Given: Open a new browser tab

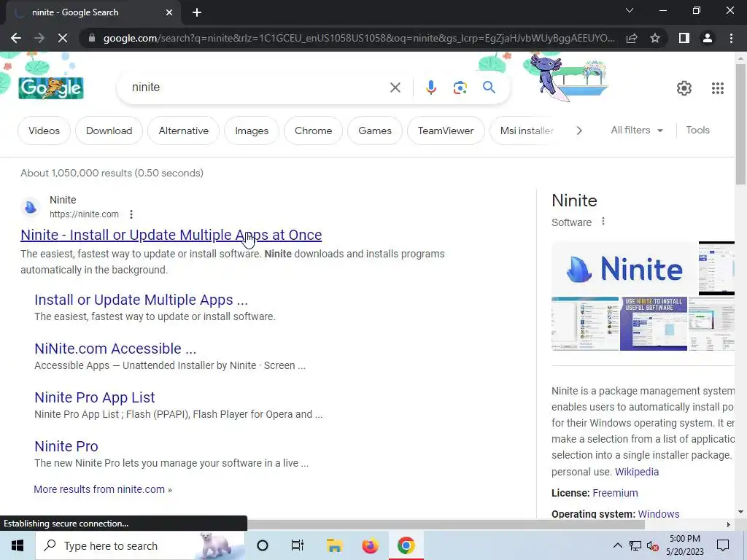Looking at the screenshot, I should click(197, 12).
